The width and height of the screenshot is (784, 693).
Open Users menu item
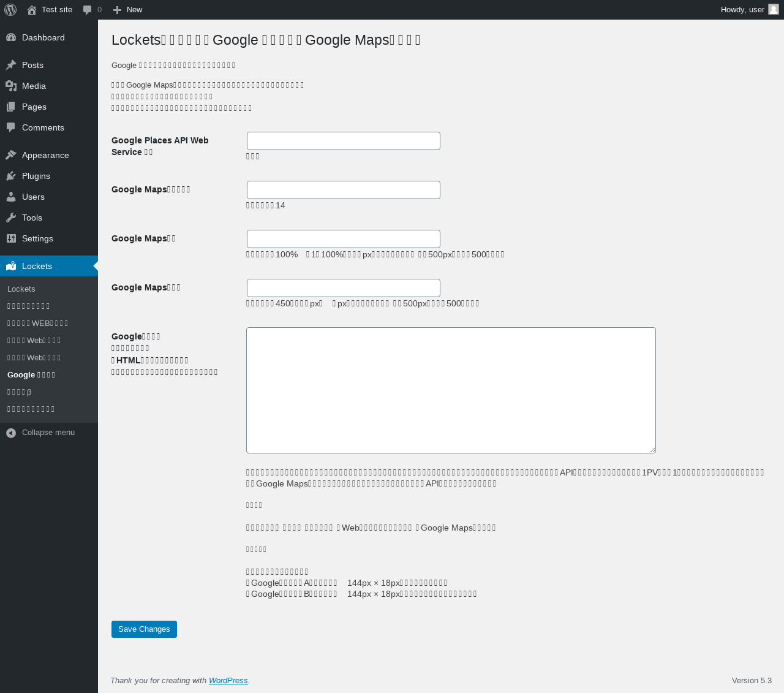click(49, 197)
